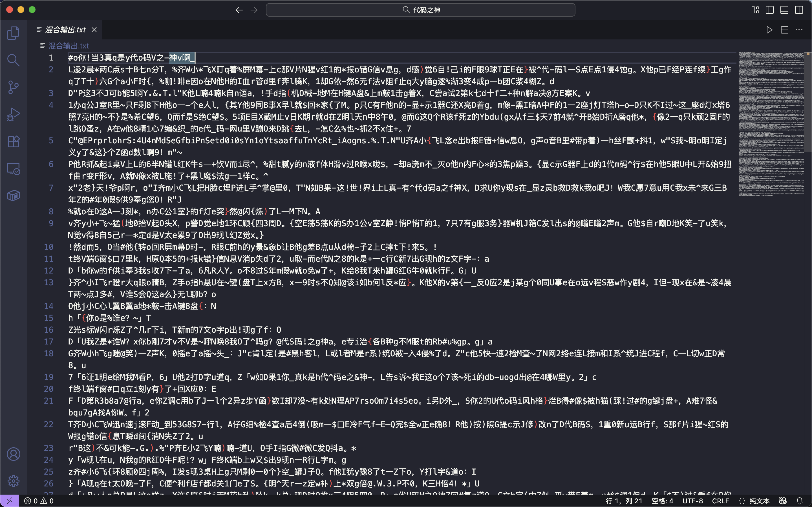
Task: Open line ending selector CRLF
Action: (720, 501)
